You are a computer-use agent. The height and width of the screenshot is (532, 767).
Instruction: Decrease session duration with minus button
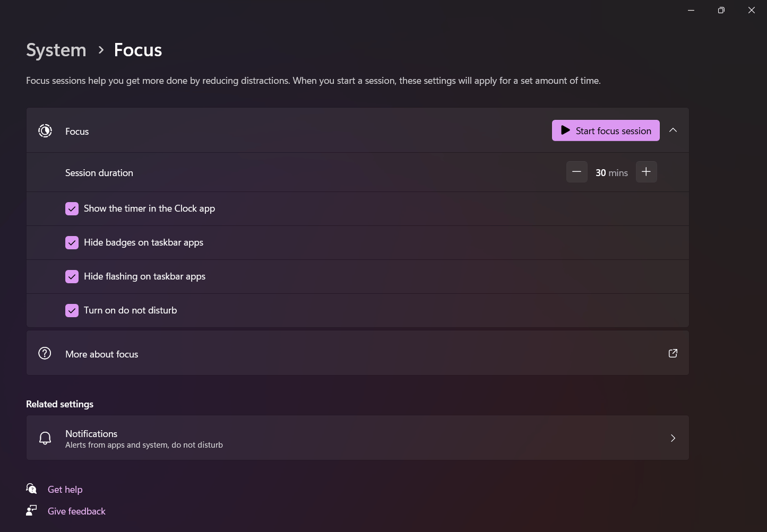(576, 172)
